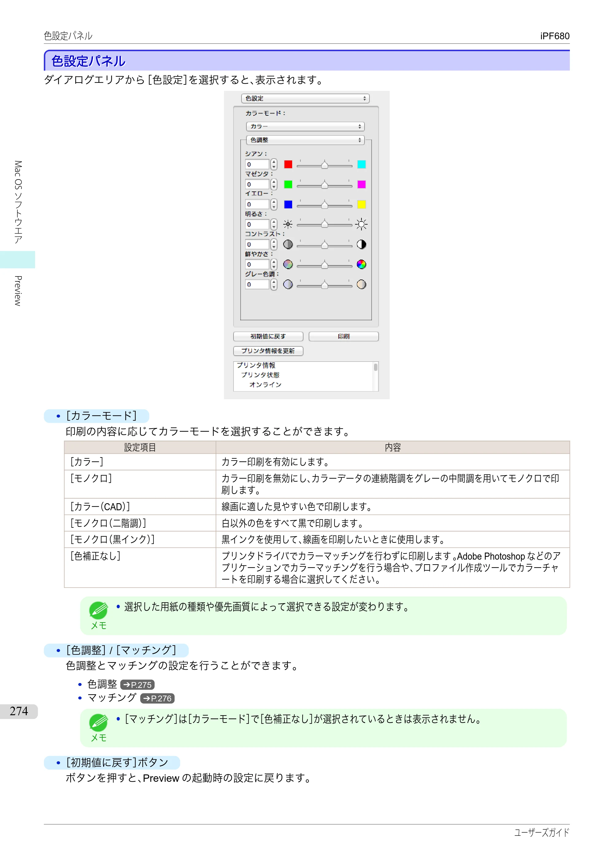Click the vivid color wheel saturation icon
Viewport: 614px width, 868px height.
361,264
